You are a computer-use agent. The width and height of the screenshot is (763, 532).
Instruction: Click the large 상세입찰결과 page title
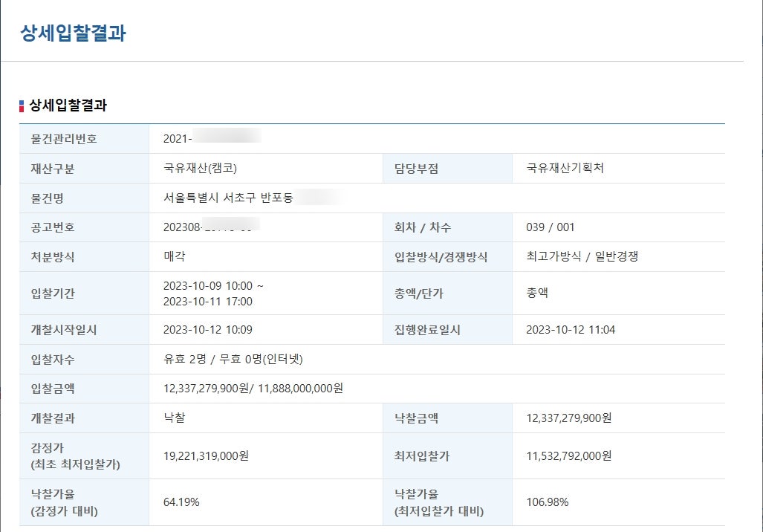[x=73, y=33]
